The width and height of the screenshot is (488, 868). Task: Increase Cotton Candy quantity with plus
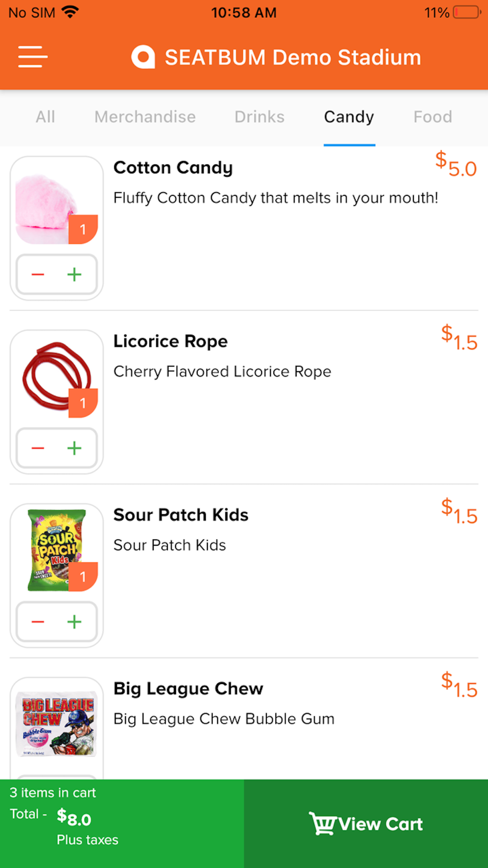pyautogui.click(x=74, y=275)
